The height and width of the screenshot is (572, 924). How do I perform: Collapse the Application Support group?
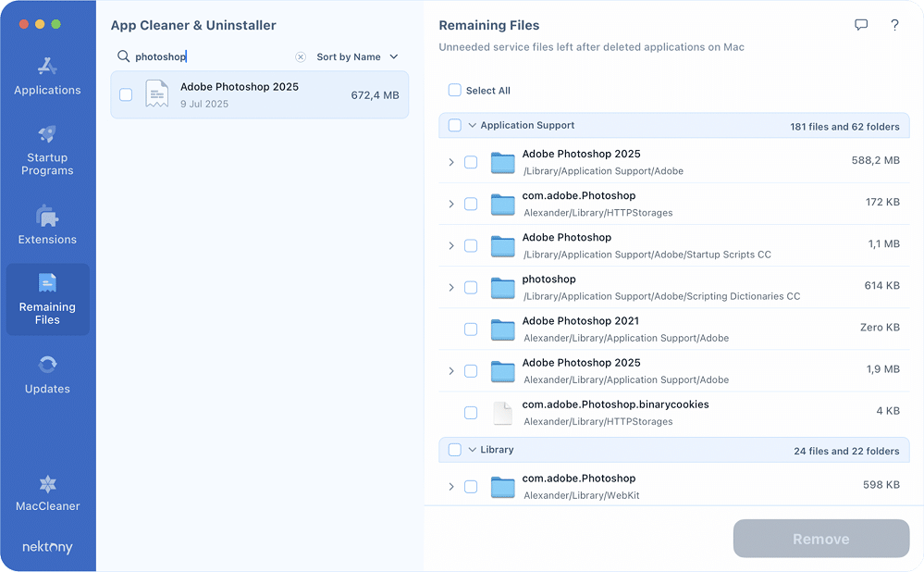472,125
